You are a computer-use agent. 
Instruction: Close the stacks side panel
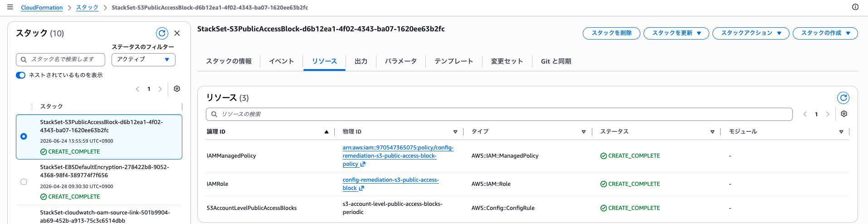coord(177,33)
